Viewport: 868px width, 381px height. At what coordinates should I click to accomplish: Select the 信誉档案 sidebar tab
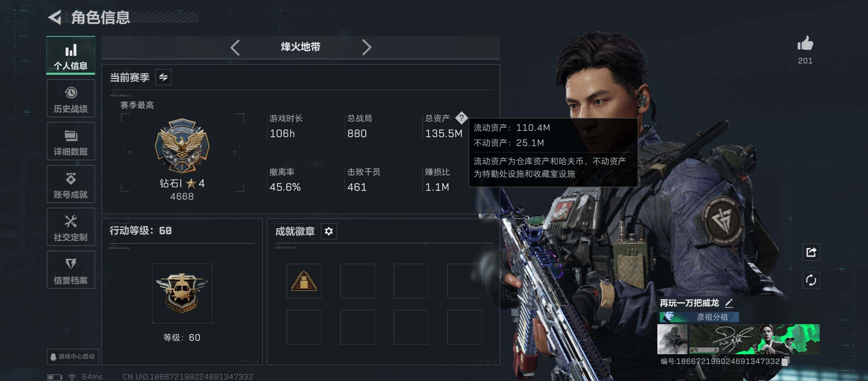71,270
